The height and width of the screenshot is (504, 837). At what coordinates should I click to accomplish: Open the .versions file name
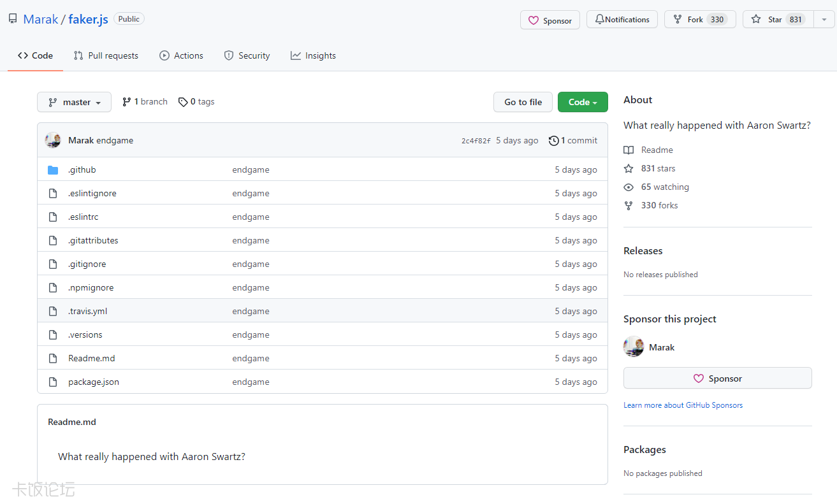(85, 335)
